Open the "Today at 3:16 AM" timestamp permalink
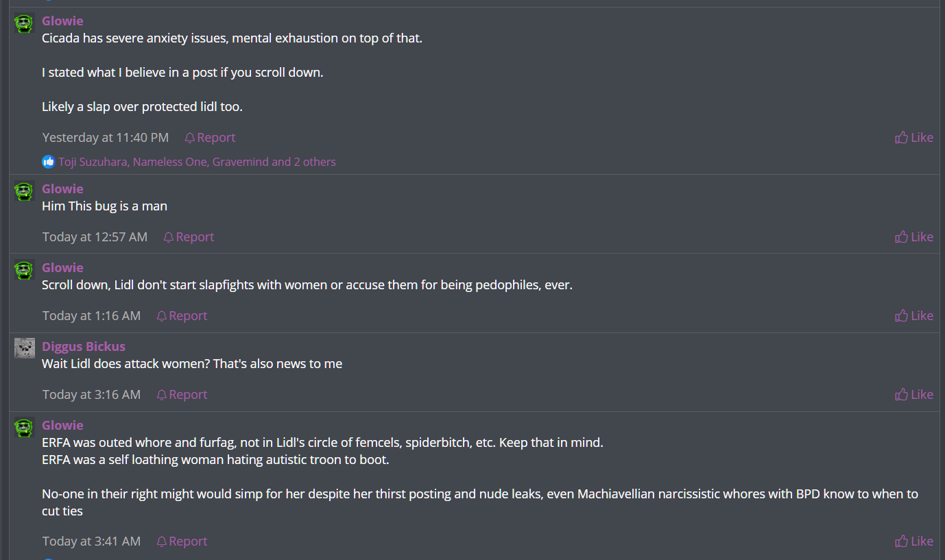 [91, 395]
